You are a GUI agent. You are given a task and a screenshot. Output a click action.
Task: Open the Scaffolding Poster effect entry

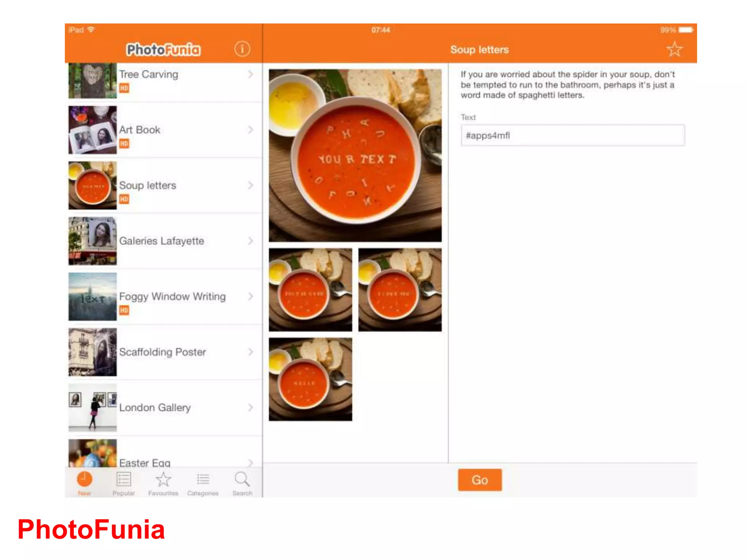click(x=163, y=352)
